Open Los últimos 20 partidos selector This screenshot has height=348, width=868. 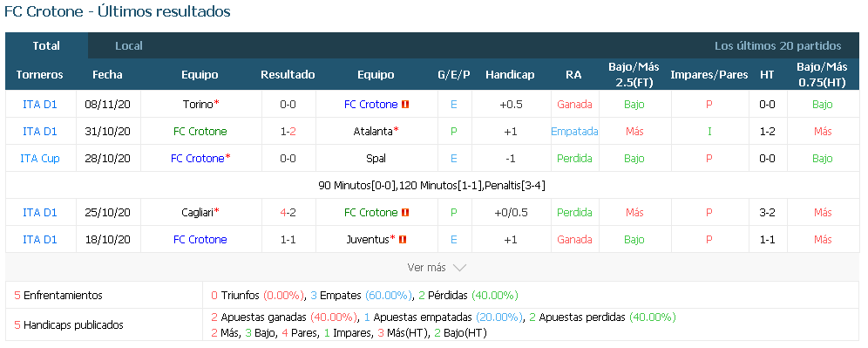[777, 46]
